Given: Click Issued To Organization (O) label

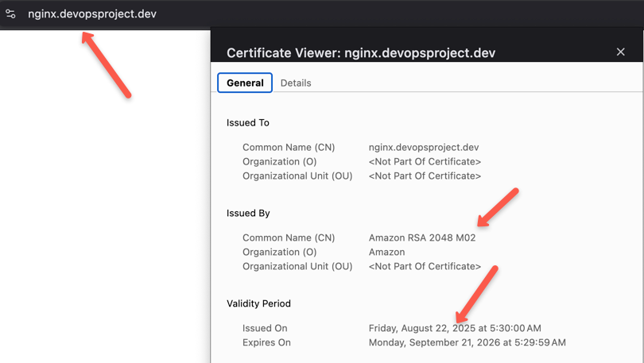Looking at the screenshot, I should tap(279, 161).
